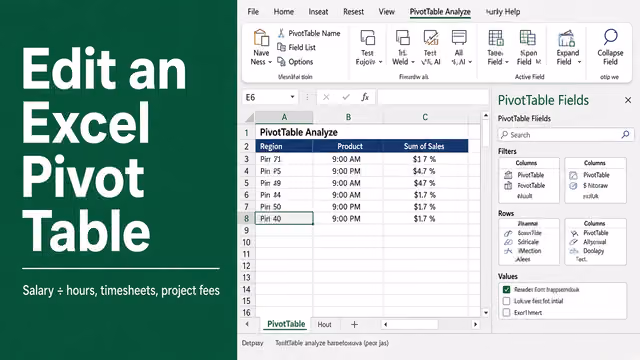Check the third Values checkbox
The image size is (640, 360).
click(x=507, y=313)
